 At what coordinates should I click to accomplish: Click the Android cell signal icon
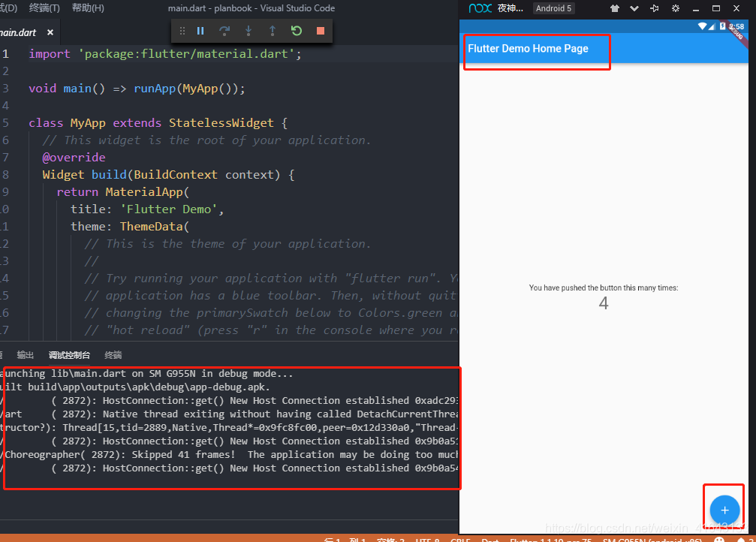tap(712, 26)
